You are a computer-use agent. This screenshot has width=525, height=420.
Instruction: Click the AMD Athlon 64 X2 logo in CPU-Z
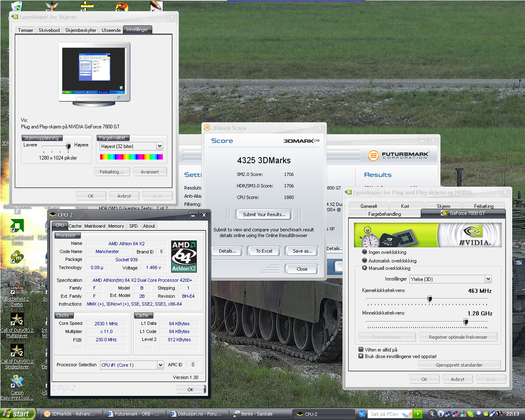pyautogui.click(x=184, y=257)
